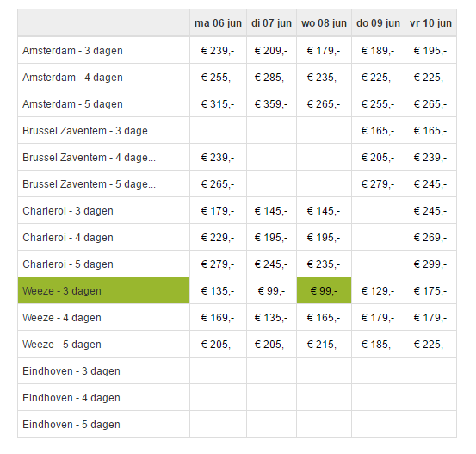Viewport: 476px width, 454px height.
Task: Click € 279 Brussel Zaventem 5 dagen Thursday
Action: [378, 184]
